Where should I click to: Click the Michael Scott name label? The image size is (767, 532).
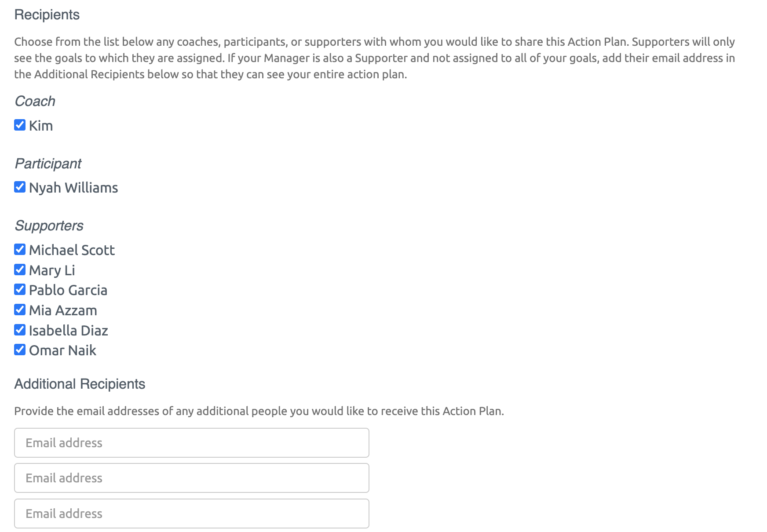[72, 250]
